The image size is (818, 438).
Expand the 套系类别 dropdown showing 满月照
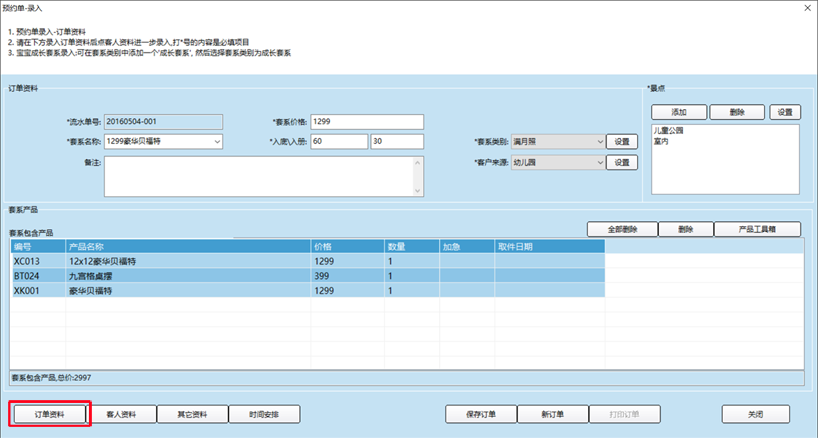pyautogui.click(x=558, y=141)
